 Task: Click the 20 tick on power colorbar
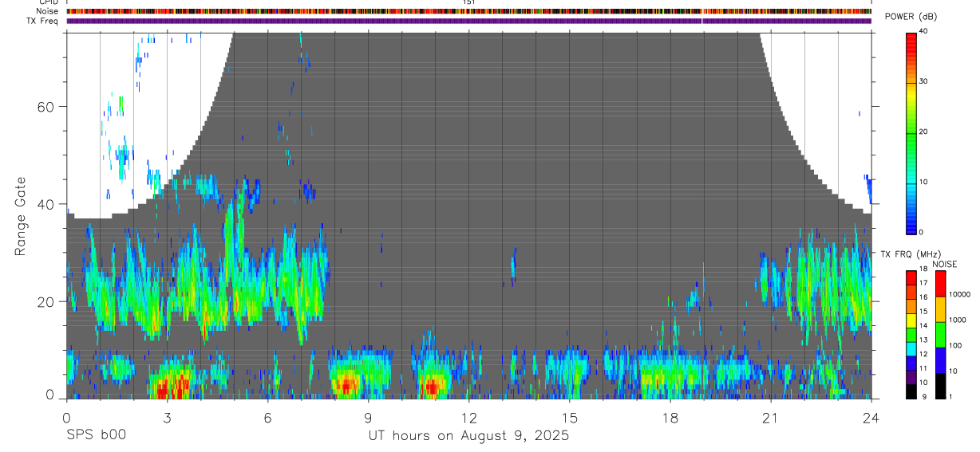925,132
